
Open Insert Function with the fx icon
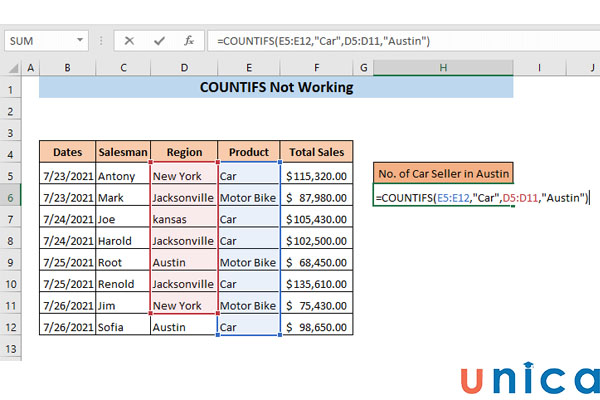click(187, 41)
